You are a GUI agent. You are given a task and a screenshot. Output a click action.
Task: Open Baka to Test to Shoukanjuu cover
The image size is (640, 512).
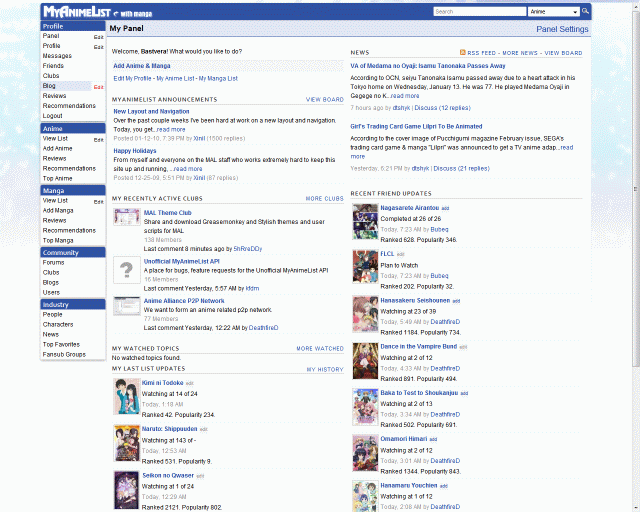pos(365,407)
